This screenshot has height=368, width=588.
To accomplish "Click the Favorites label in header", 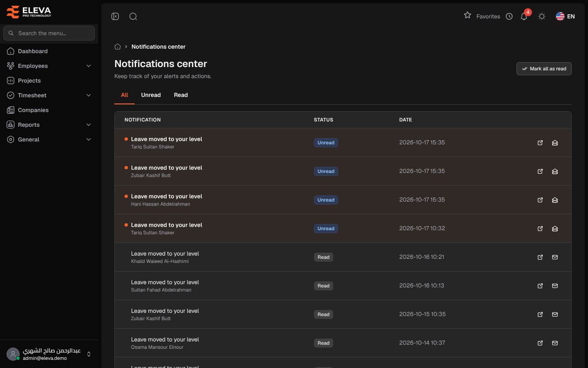I will coord(488,16).
